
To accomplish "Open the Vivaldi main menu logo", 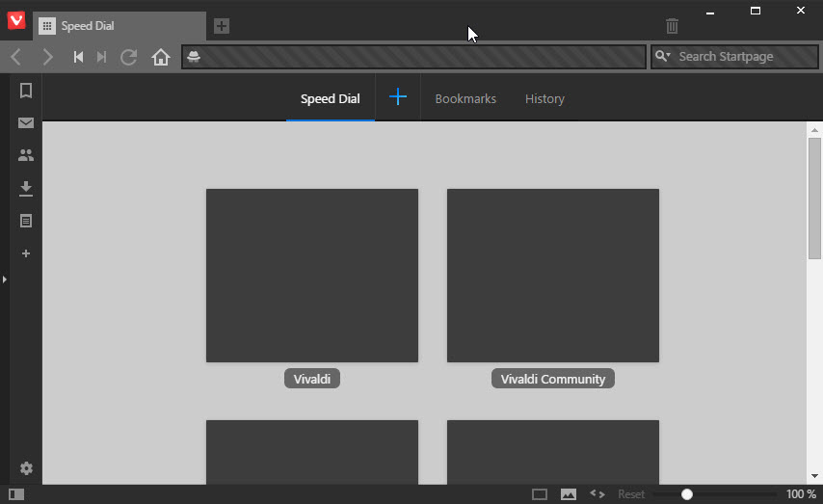I will click(16, 20).
